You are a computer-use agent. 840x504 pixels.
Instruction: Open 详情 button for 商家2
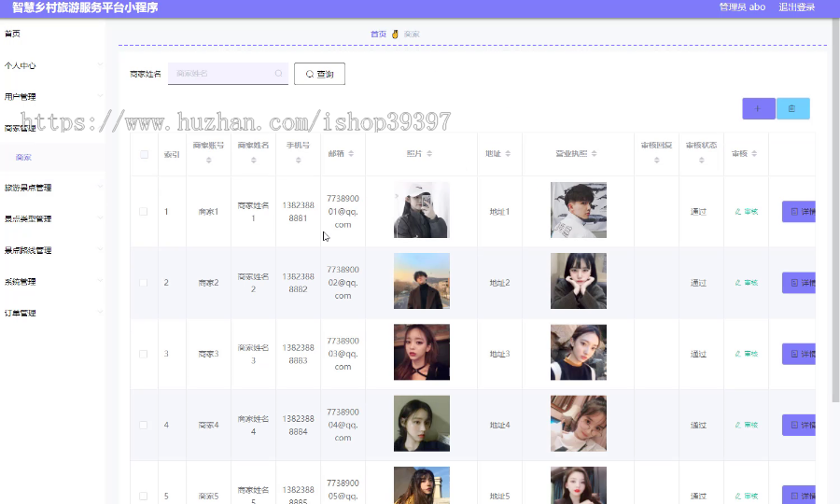click(799, 283)
